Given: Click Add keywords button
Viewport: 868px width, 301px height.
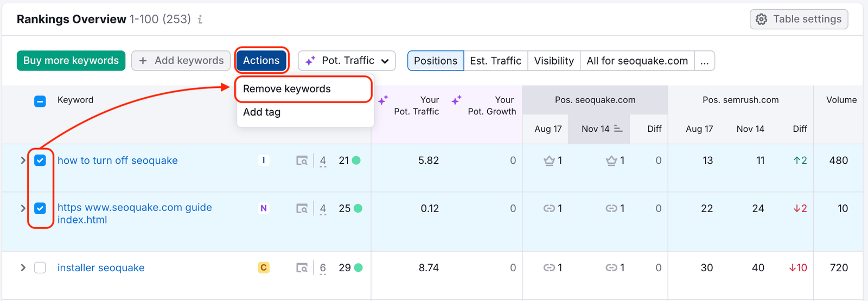Looking at the screenshot, I should 181,61.
